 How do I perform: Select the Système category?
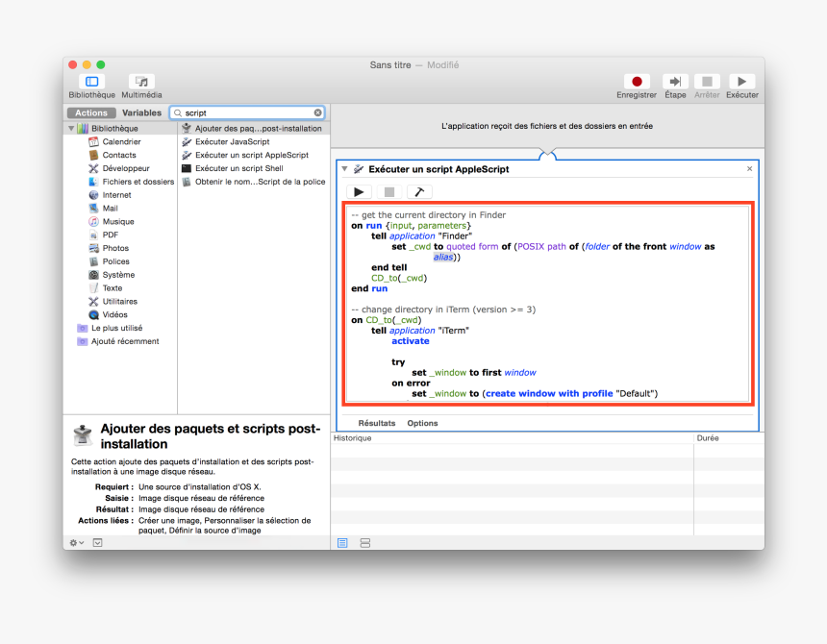(x=118, y=275)
